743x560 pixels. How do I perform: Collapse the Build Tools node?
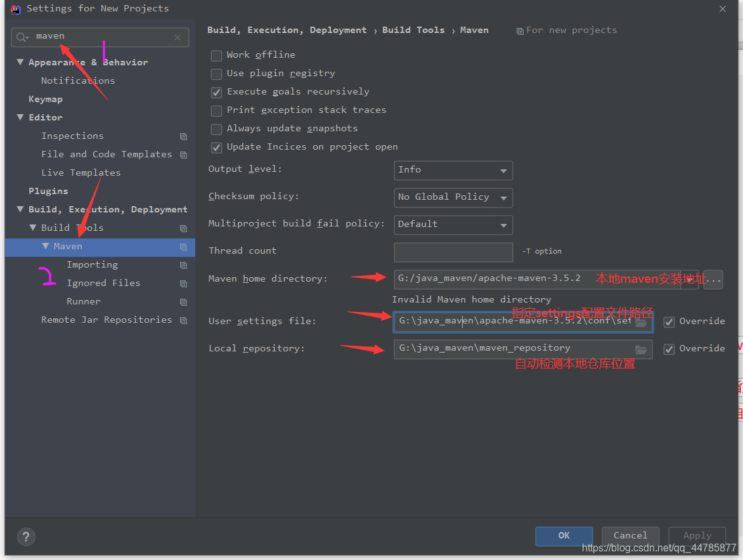click(x=33, y=228)
